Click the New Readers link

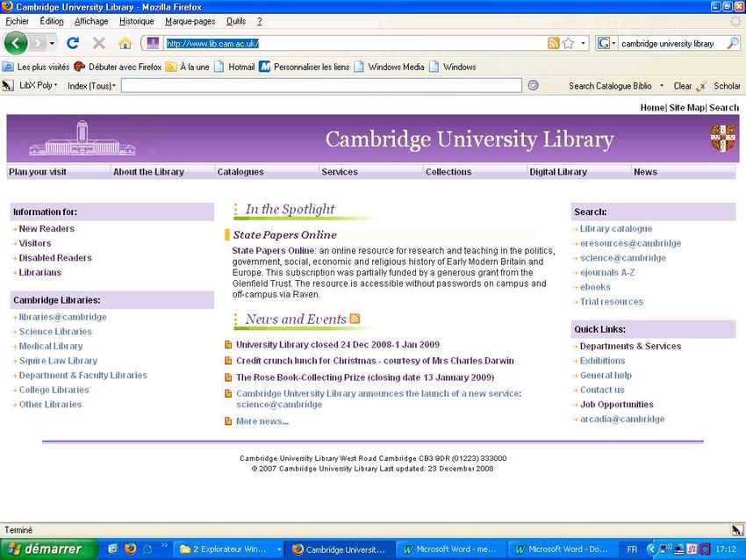(47, 228)
